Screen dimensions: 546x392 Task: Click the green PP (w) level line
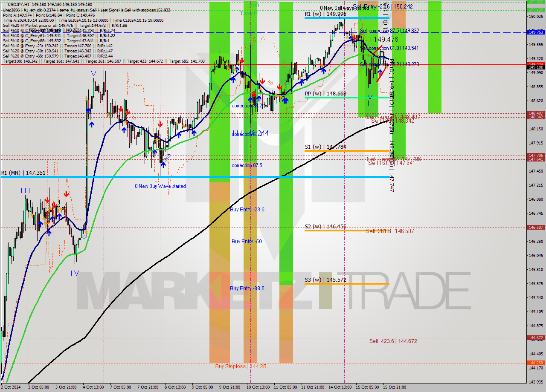(x=347, y=98)
